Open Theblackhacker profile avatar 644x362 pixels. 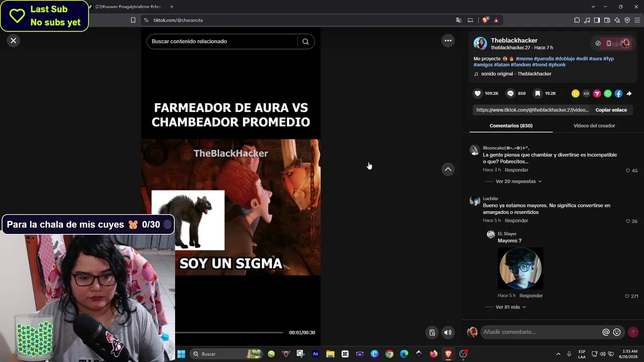(x=480, y=44)
